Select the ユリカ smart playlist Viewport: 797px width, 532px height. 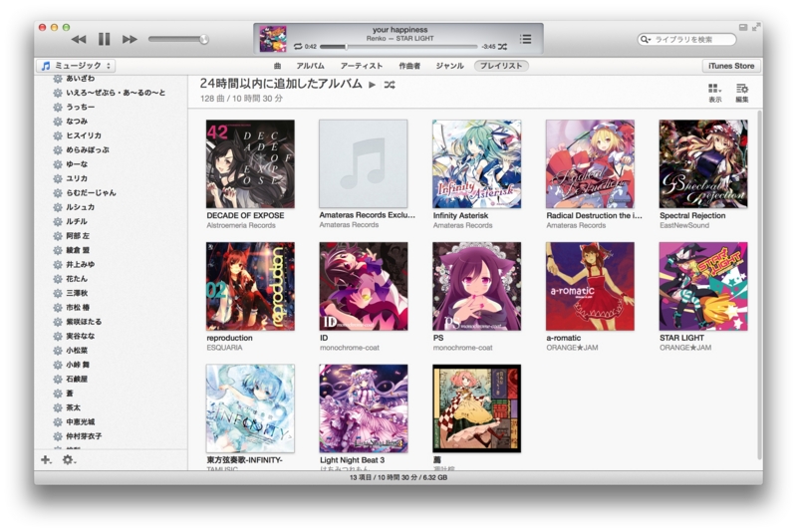click(x=111, y=178)
